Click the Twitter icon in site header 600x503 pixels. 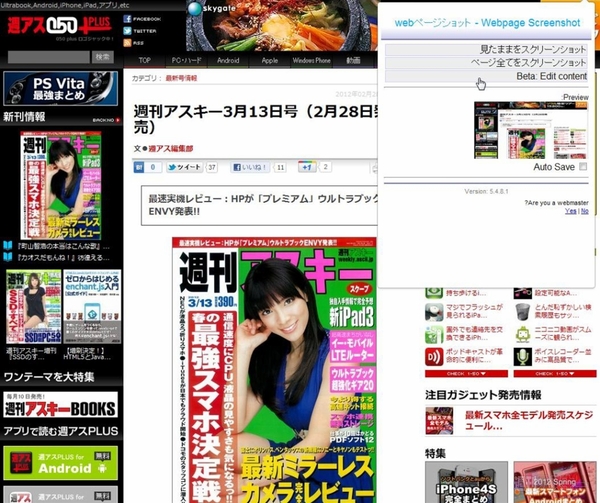point(127,31)
